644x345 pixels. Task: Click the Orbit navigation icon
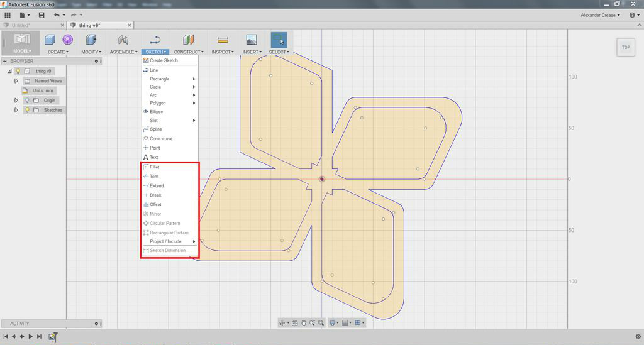[282, 323]
